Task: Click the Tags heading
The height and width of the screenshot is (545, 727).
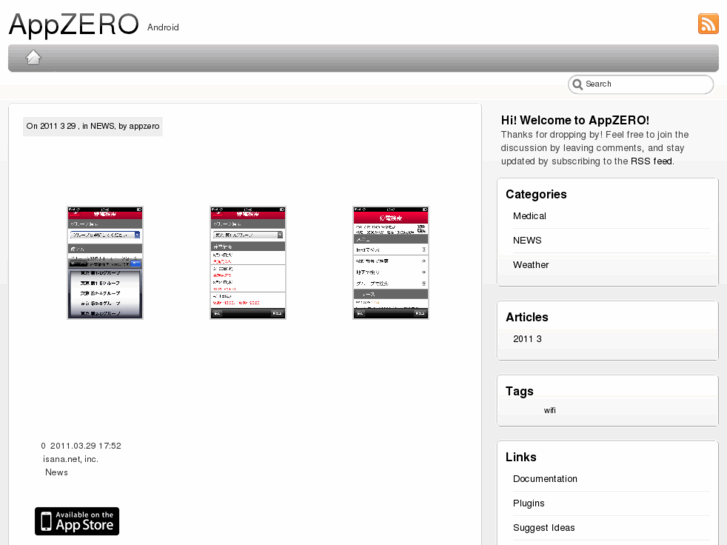Action: point(519,391)
